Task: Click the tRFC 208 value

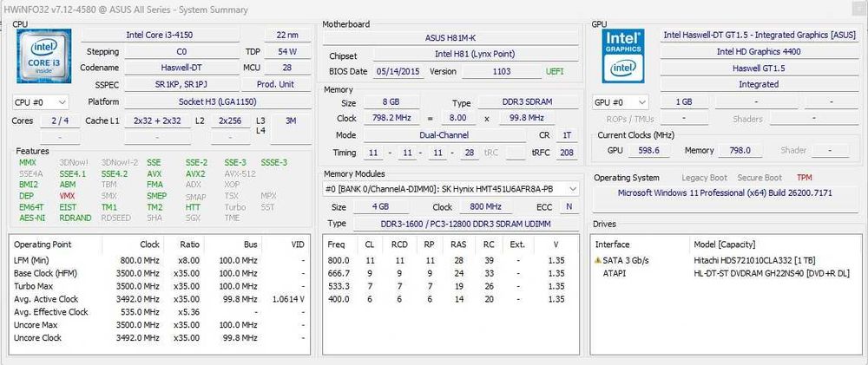Action: point(566,152)
